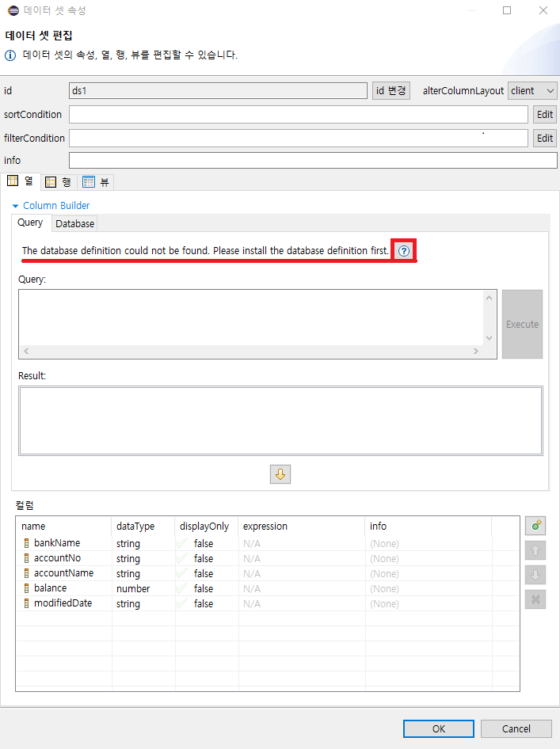Open the alterColumnLayout client dropdown
This screenshot has height=749, width=560.
(x=532, y=91)
